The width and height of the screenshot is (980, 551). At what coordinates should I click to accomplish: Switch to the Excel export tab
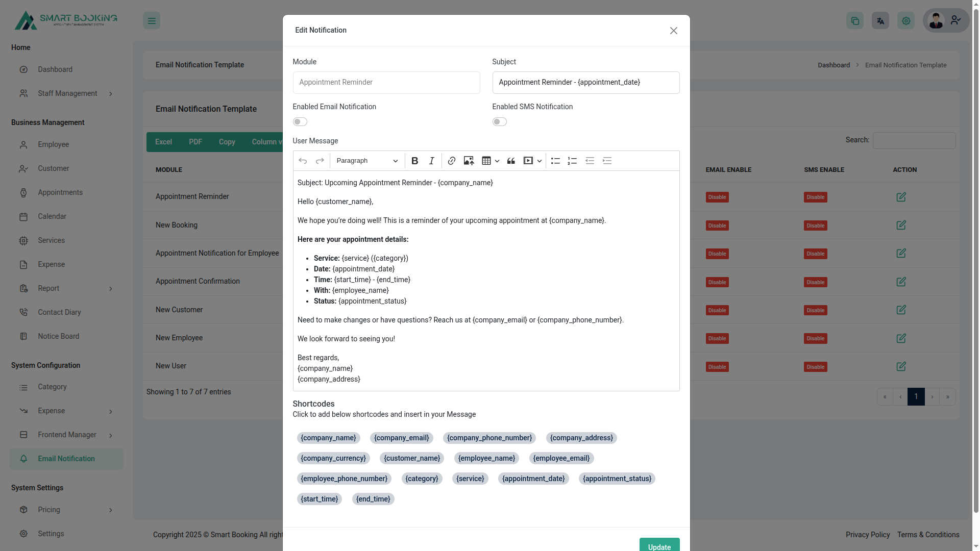[x=163, y=142]
